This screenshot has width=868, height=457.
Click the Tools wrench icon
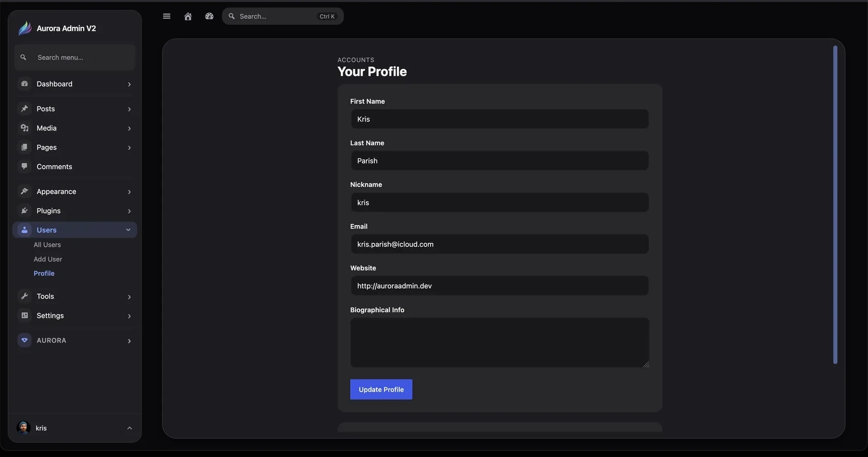(24, 296)
